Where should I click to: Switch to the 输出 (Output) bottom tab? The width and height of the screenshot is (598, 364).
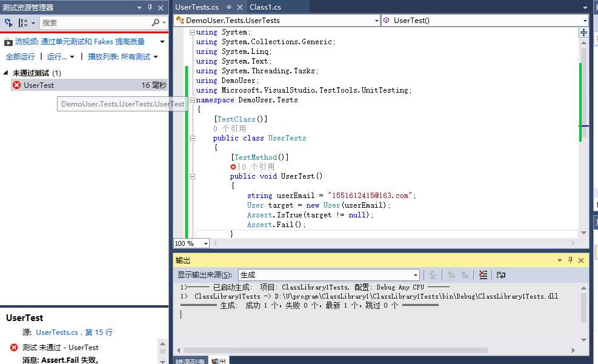point(218,361)
